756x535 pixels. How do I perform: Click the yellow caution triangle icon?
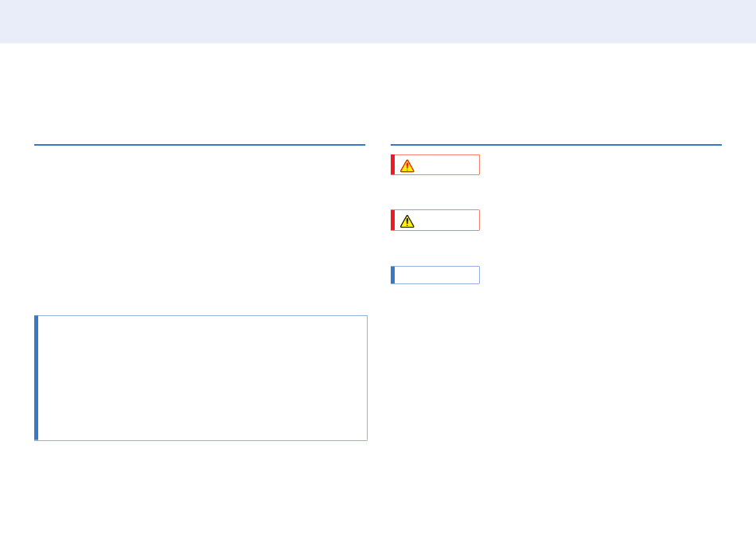(x=407, y=221)
